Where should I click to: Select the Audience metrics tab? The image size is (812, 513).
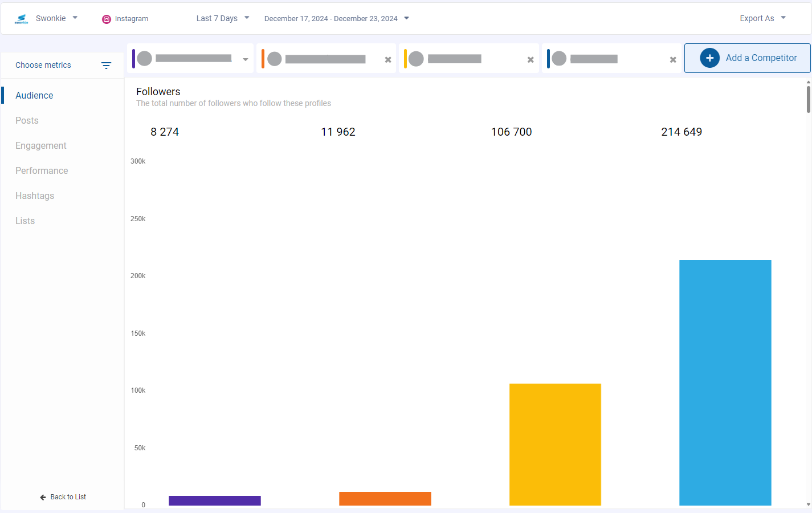34,95
